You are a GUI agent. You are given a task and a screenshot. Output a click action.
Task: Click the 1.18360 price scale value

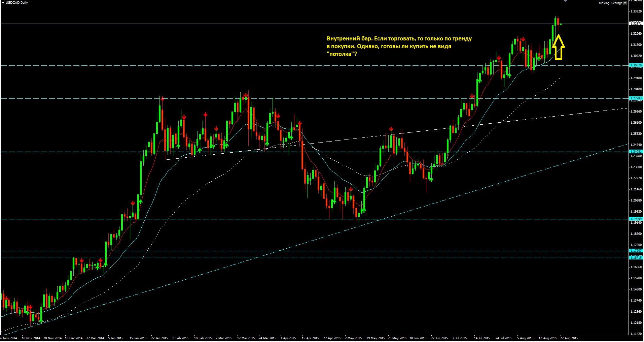pos(636,234)
